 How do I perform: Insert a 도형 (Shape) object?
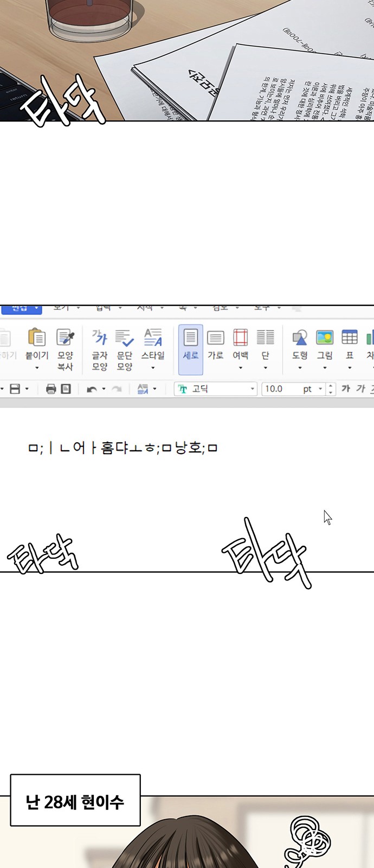pos(300,349)
